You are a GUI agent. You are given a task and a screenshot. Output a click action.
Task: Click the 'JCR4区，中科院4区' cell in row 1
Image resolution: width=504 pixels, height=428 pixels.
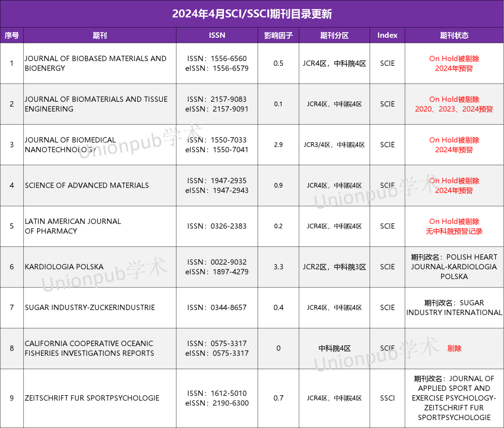[334, 63]
